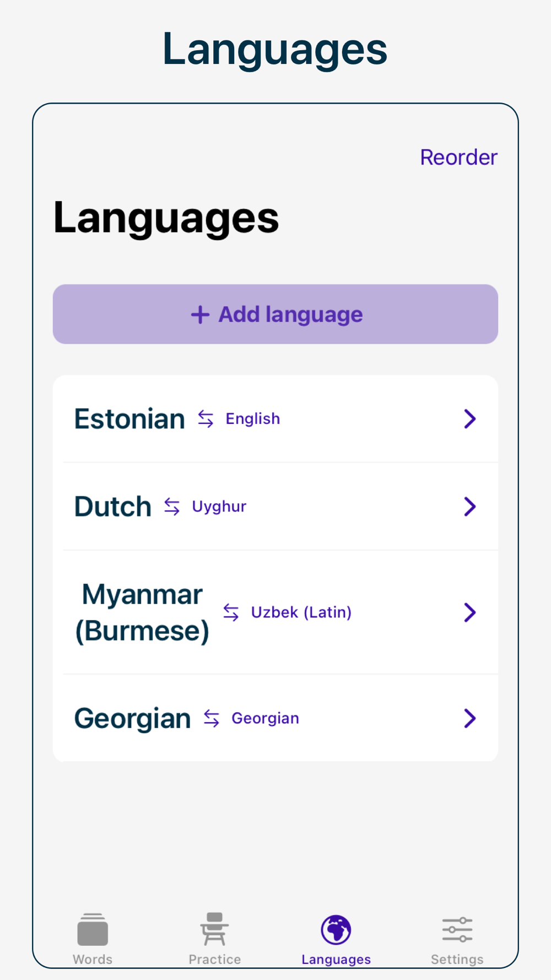Open the Practice desk icon
The image size is (551, 980).
pos(214,929)
